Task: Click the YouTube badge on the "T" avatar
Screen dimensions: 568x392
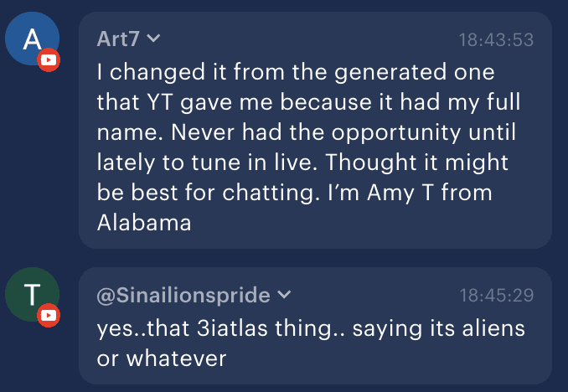Action: click(x=49, y=315)
